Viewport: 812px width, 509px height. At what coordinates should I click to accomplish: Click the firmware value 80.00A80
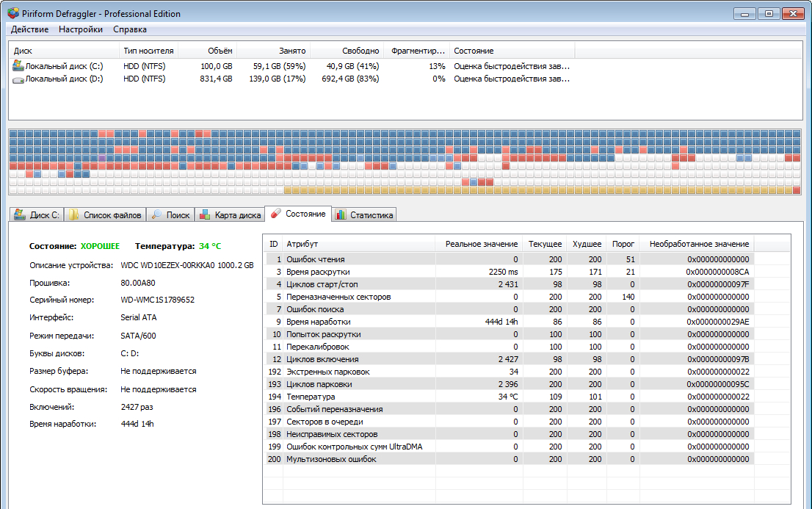coord(138,283)
